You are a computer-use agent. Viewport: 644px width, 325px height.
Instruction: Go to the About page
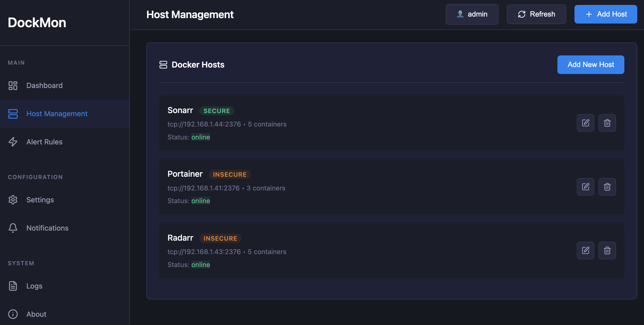point(36,314)
